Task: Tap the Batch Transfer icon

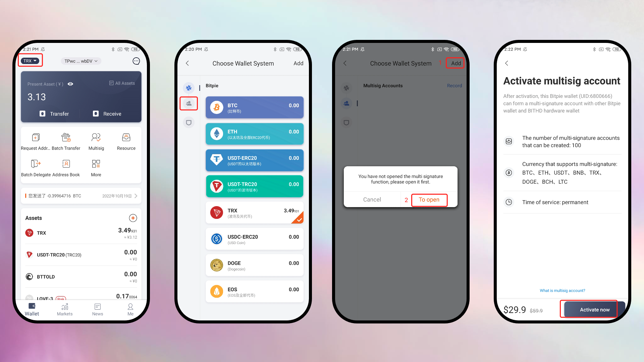Action: [x=65, y=137]
